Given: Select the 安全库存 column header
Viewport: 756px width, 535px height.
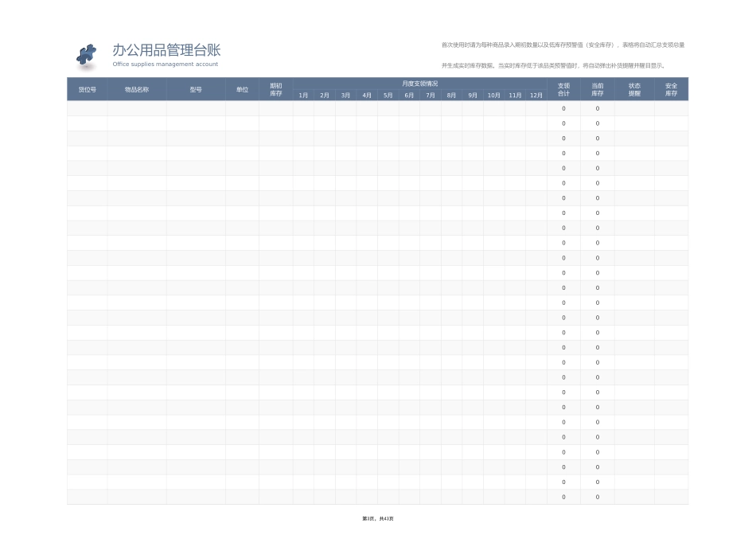Looking at the screenshot, I should coord(671,89).
